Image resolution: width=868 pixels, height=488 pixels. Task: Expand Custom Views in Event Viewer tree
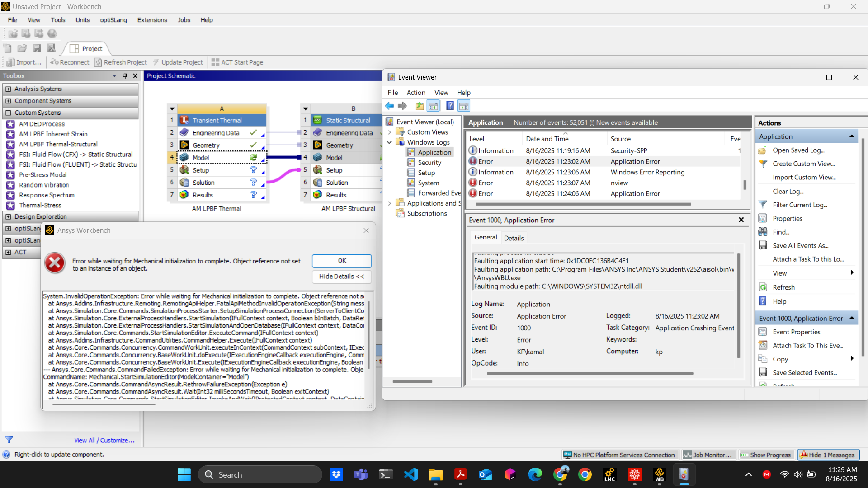pos(389,132)
